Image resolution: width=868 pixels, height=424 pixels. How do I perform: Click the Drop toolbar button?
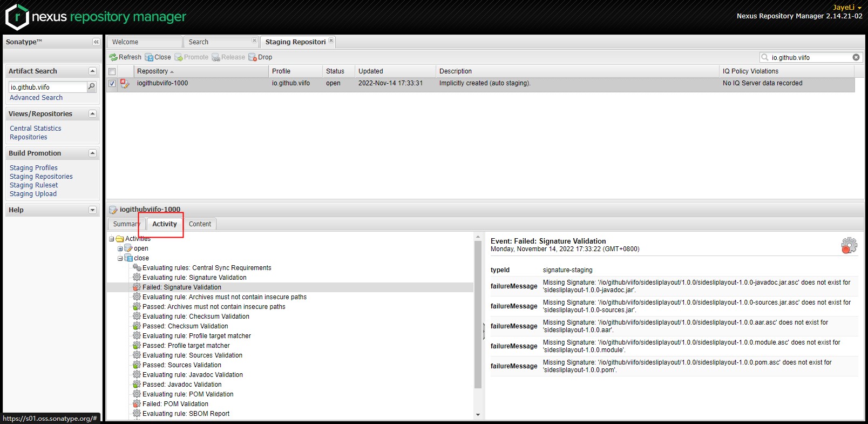(x=260, y=57)
